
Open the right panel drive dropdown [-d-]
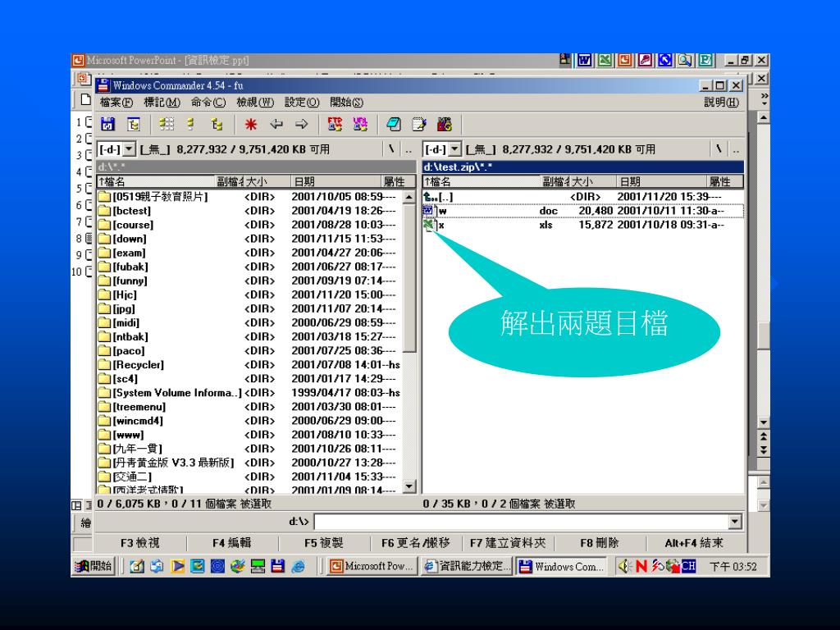click(x=454, y=149)
